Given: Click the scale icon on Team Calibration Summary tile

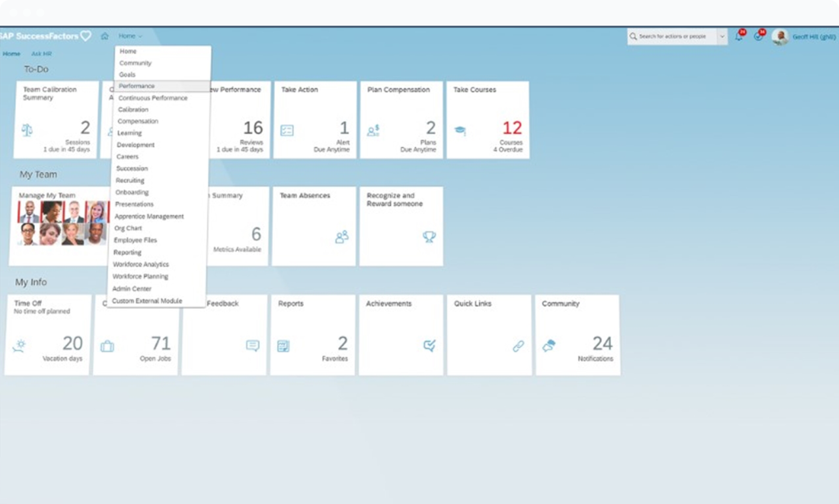Looking at the screenshot, I should [x=27, y=130].
